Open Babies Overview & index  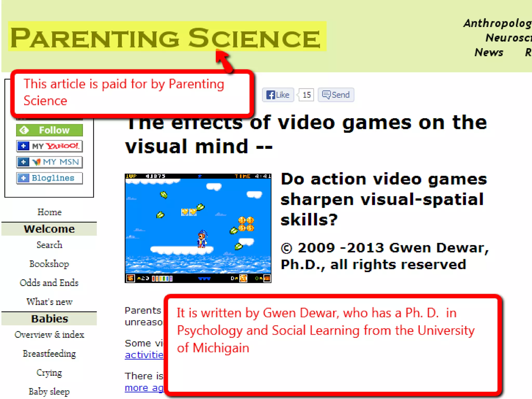[49, 335]
